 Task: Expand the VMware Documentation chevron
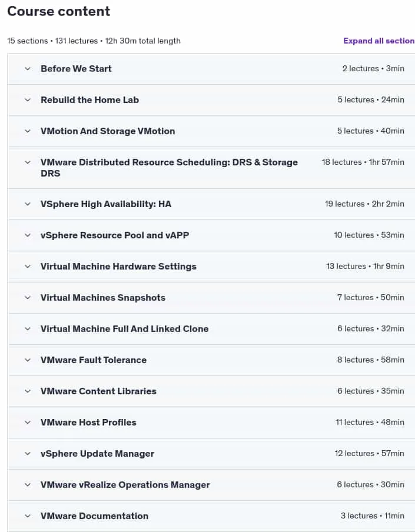click(28, 516)
